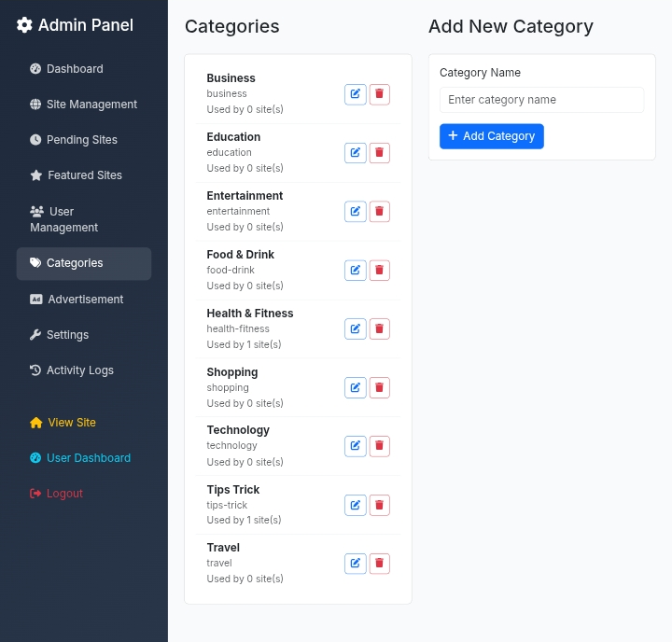Open Settings from the sidebar

pyautogui.click(x=84, y=335)
